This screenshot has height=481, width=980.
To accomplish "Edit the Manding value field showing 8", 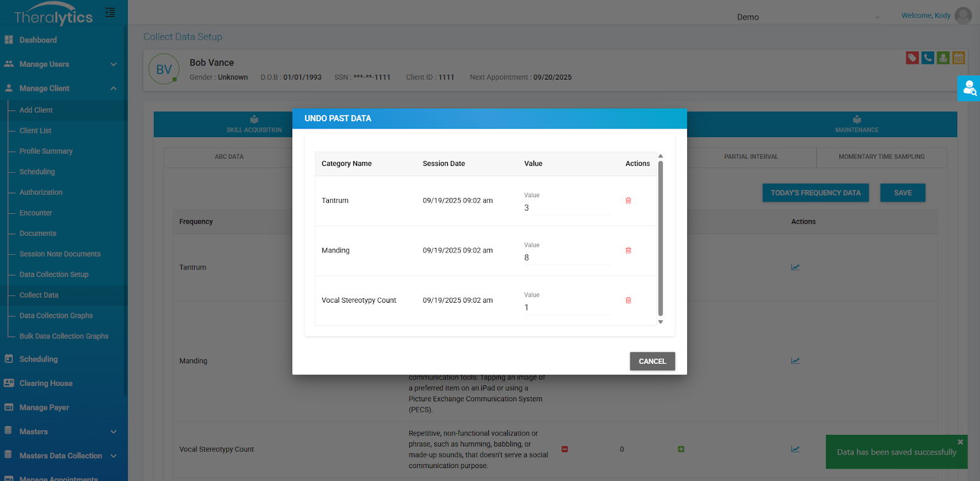I will 568,257.
